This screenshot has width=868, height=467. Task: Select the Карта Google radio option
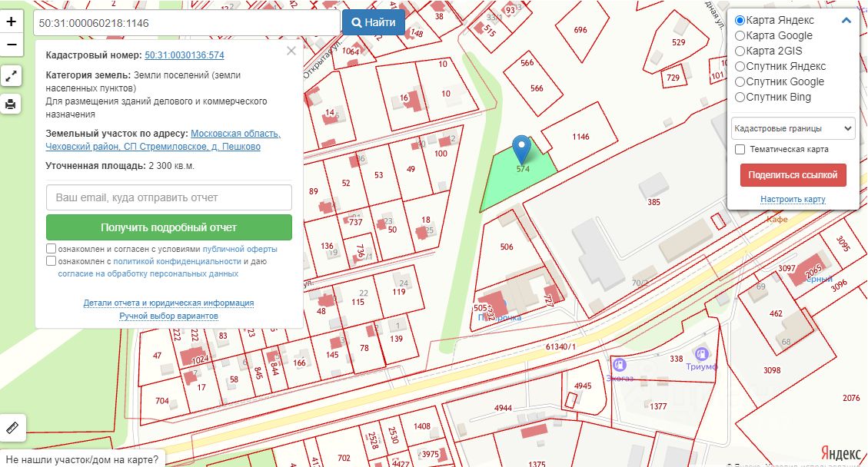(x=740, y=35)
